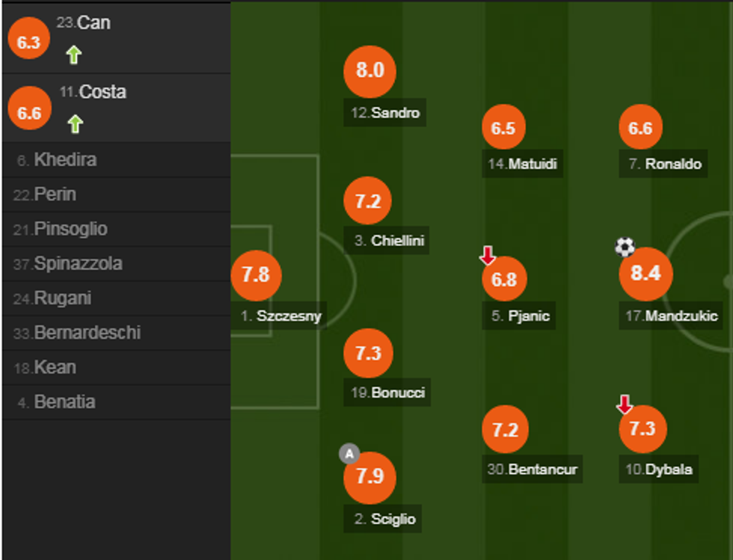Viewport: 733px width, 560px height.
Task: Click the Bonucci name label
Action: (388, 393)
